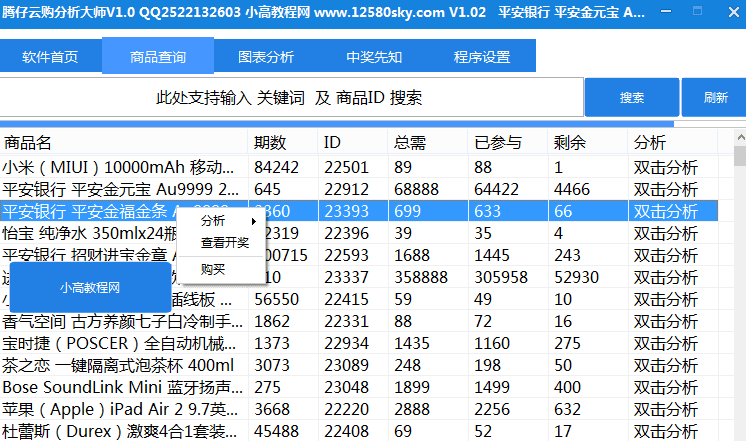Click the 剩余 cell 52930
746x441 pixels.
(576, 277)
